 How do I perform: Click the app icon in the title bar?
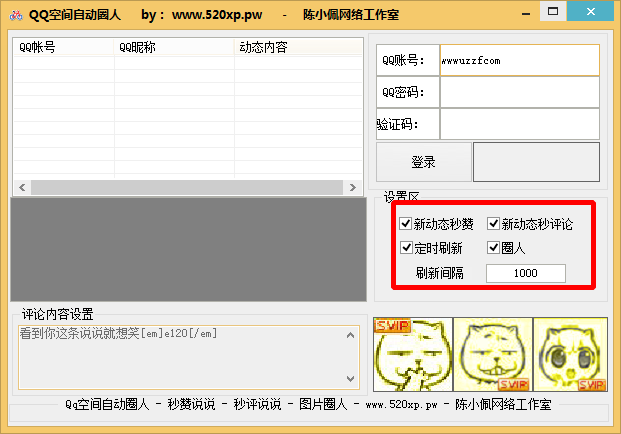[16, 15]
